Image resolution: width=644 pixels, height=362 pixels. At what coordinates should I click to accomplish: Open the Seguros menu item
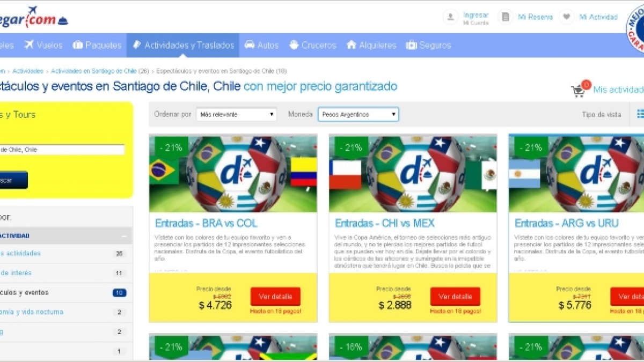(428, 45)
